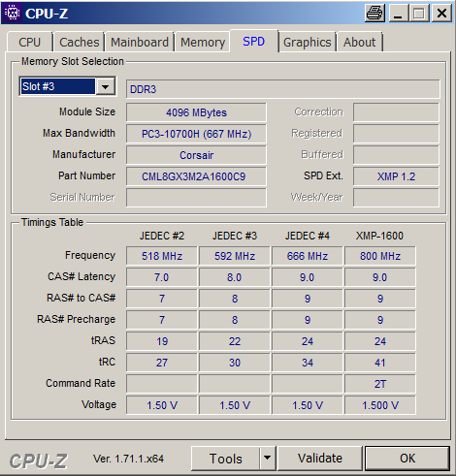This screenshot has height=476, width=456.
Task: Close the CPU-Z window
Action: click(441, 14)
